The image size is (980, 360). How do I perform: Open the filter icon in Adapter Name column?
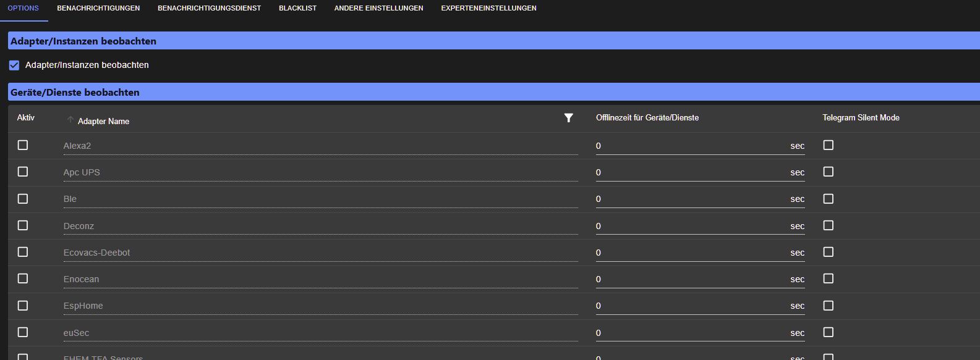569,118
